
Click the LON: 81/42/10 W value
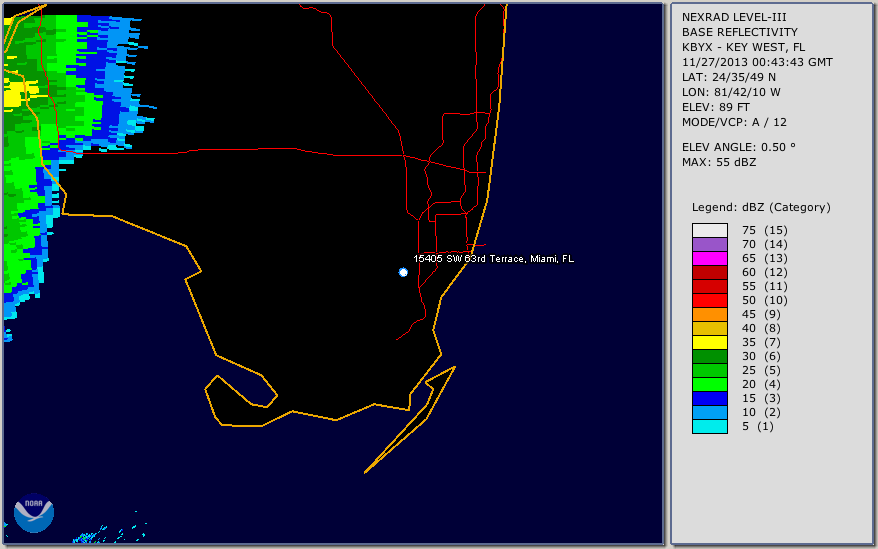[x=731, y=92]
